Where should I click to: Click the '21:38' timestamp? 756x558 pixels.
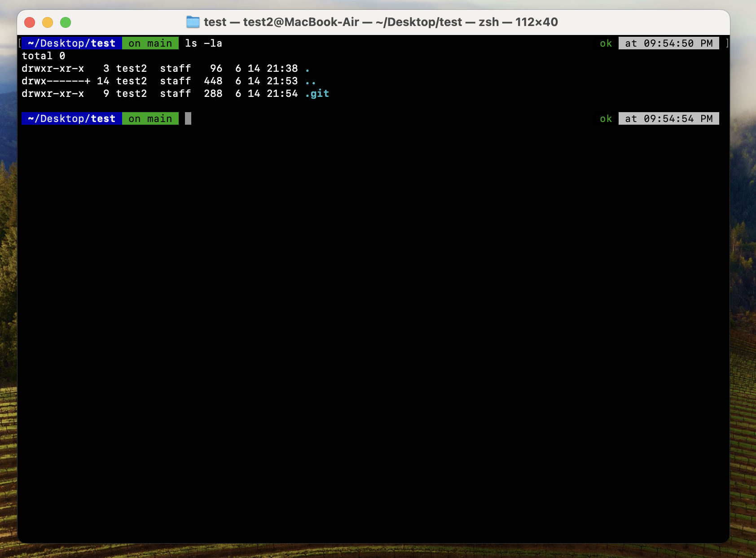pos(282,69)
